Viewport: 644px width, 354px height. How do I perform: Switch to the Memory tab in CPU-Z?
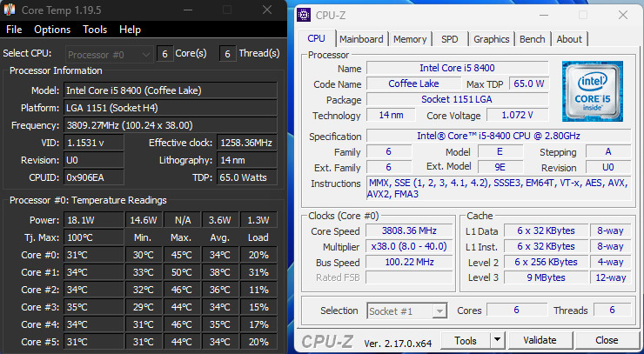coord(410,39)
